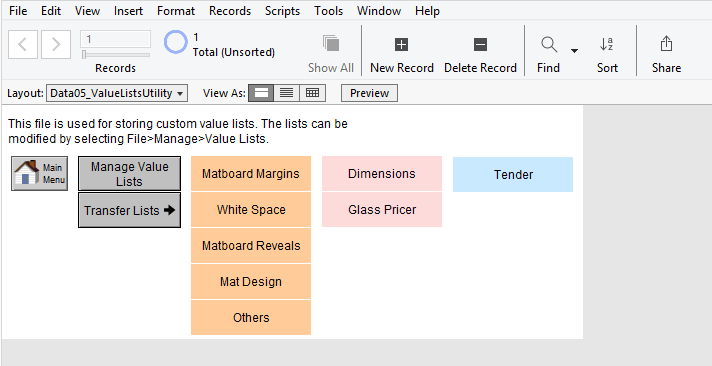The height and width of the screenshot is (366, 712).
Task: Click the Find magnifying glass icon
Action: [x=549, y=45]
